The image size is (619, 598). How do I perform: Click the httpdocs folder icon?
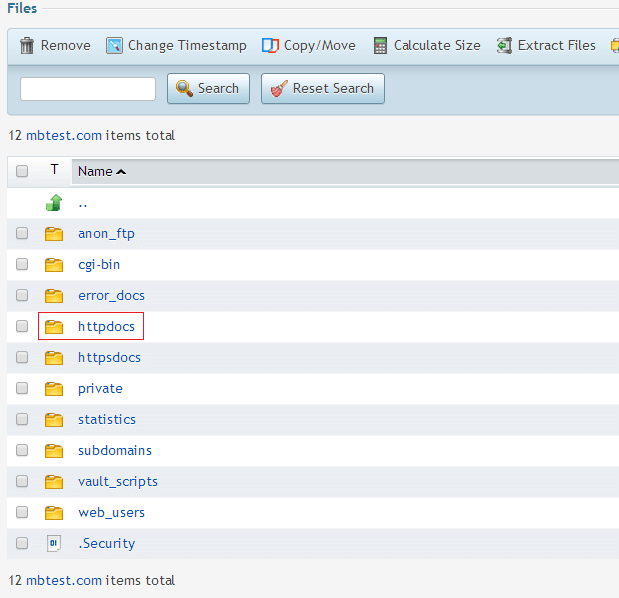(x=54, y=327)
